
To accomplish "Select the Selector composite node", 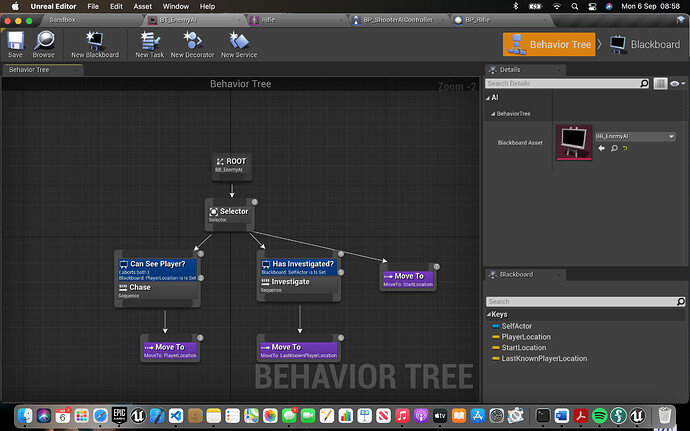I will [x=229, y=214].
